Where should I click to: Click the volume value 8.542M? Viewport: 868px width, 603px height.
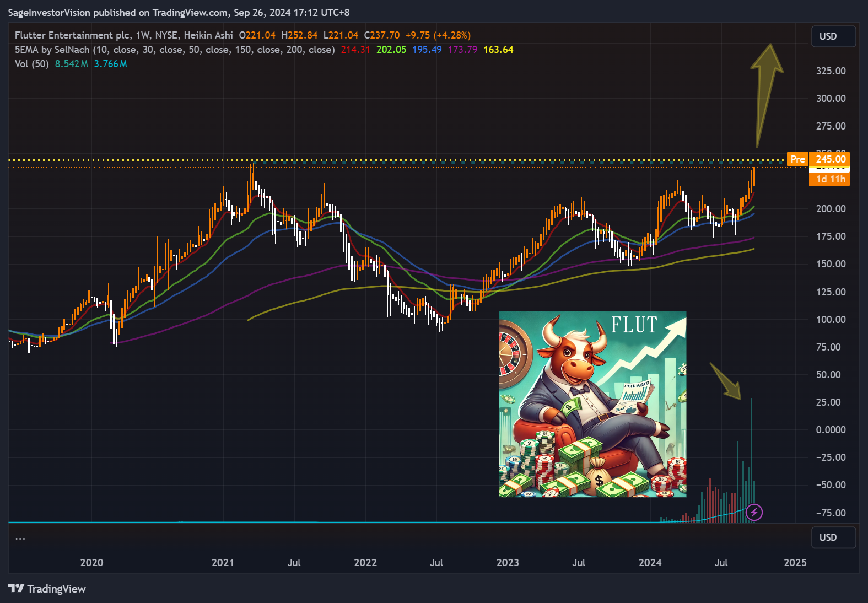click(x=72, y=64)
